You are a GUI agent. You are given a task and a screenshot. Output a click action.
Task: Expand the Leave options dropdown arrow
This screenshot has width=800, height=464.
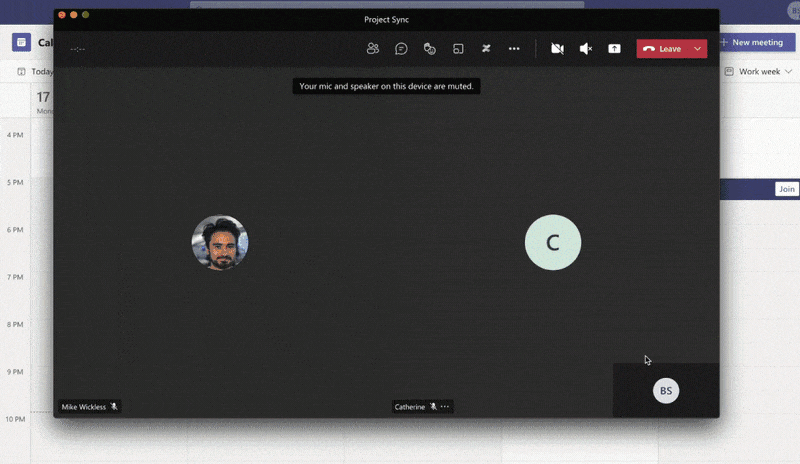tap(697, 48)
